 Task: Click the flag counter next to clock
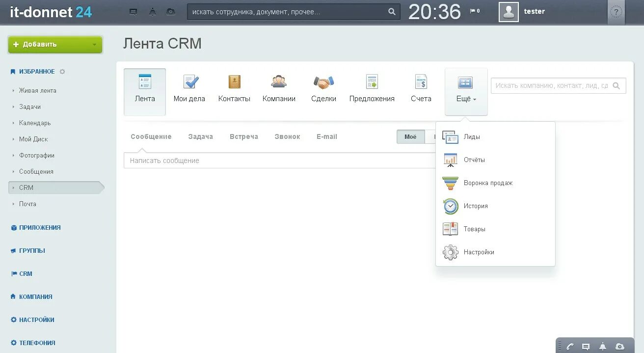point(475,11)
